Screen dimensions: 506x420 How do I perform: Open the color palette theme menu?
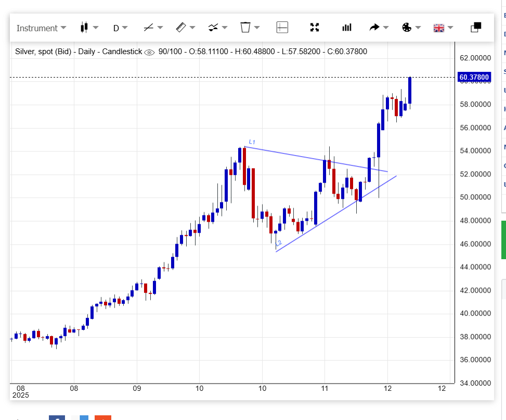[x=407, y=28]
